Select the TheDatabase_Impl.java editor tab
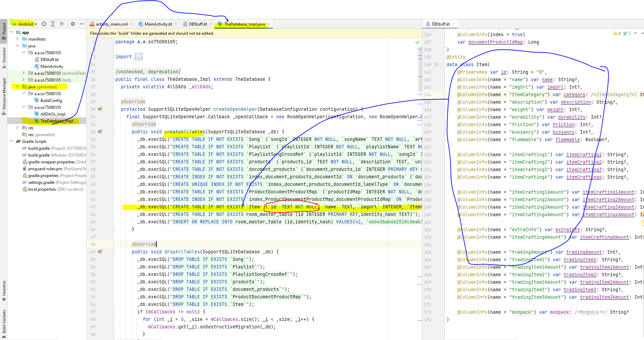The width and height of the screenshot is (644, 340). [x=244, y=24]
